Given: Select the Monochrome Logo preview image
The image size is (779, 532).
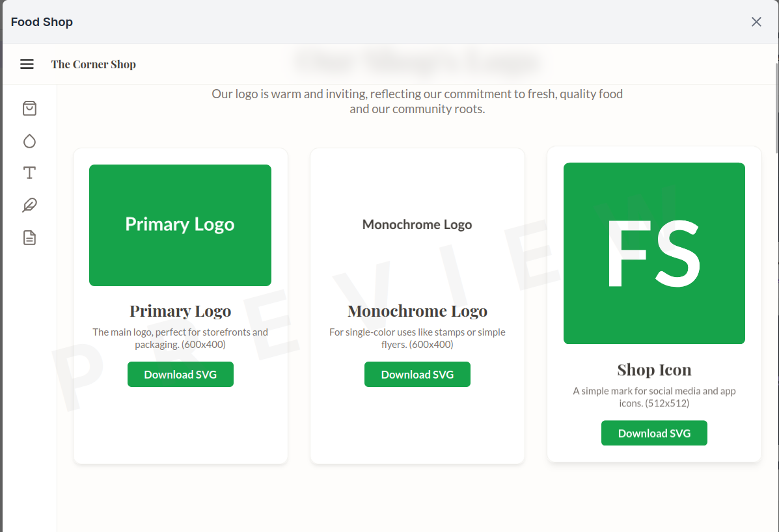Looking at the screenshot, I should click(x=417, y=225).
